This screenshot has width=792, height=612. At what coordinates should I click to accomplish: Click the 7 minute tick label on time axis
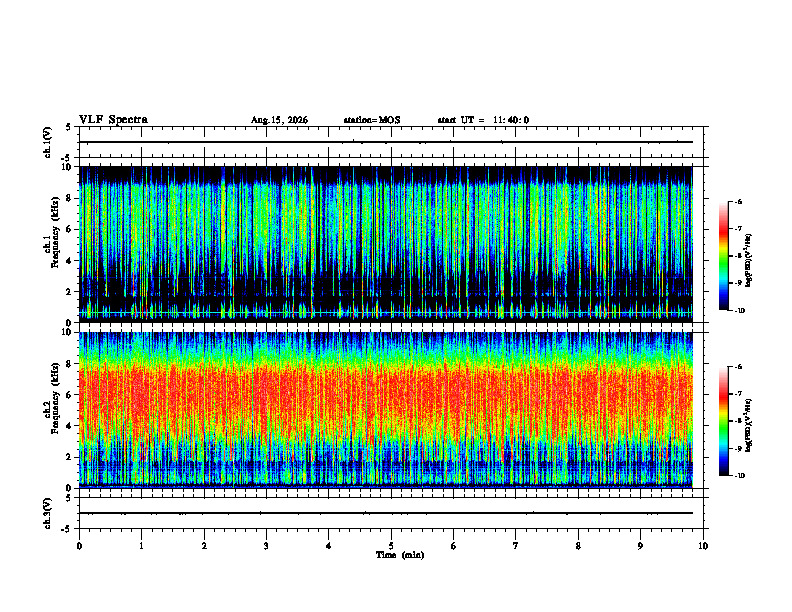pos(516,546)
